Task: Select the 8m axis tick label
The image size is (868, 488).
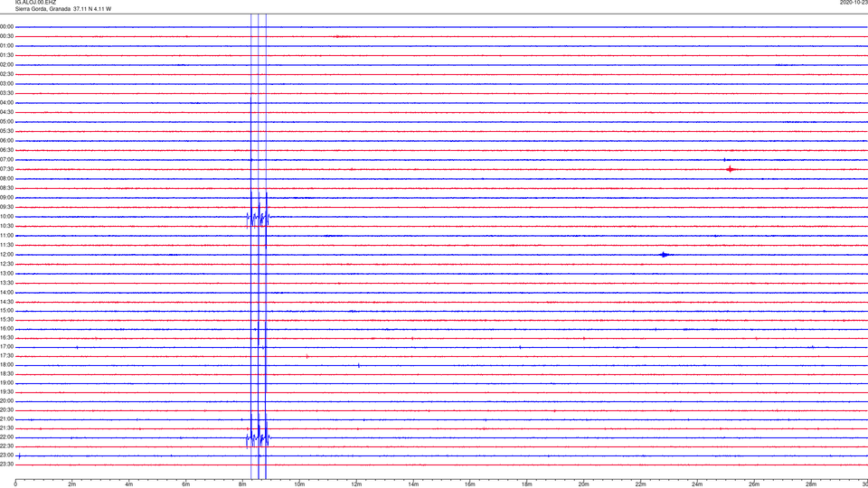Action: point(242,484)
